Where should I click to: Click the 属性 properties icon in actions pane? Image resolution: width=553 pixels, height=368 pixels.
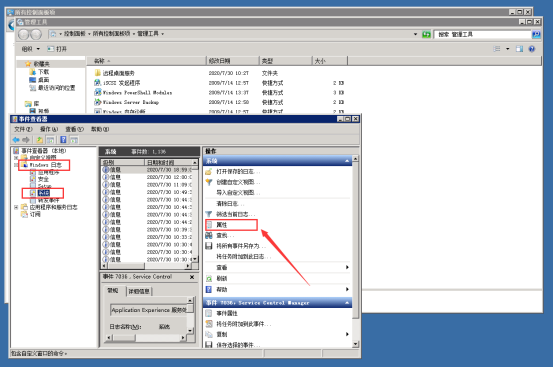[209, 225]
